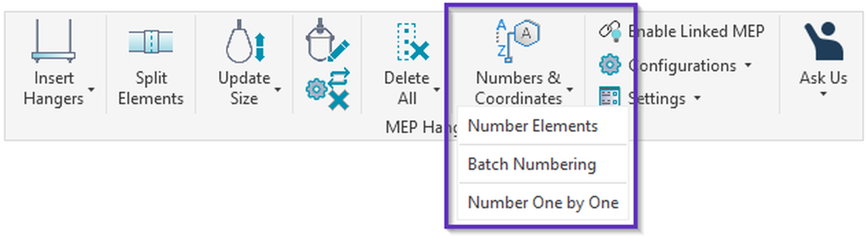This screenshot has height=237, width=868.
Task: Click the Ask Us raised-hand icon
Action: point(823,42)
